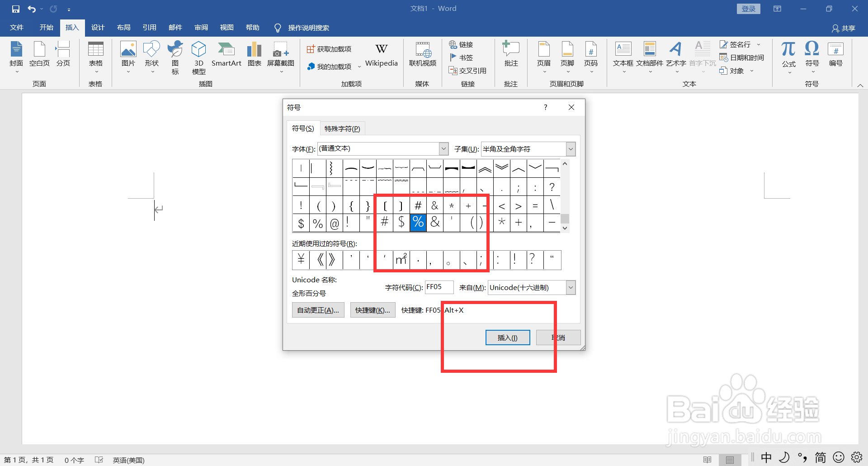Insert Online Video (联机视频)
The height and width of the screenshot is (466, 868).
click(422, 54)
